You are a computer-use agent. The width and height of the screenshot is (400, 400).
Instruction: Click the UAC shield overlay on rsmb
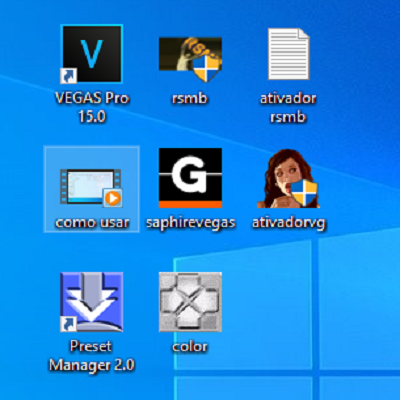[207, 68]
